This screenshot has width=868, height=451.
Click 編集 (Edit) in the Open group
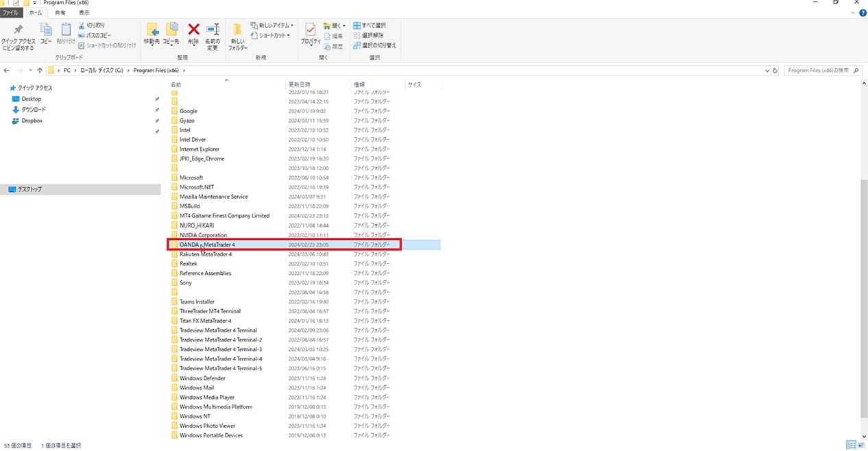(333, 36)
